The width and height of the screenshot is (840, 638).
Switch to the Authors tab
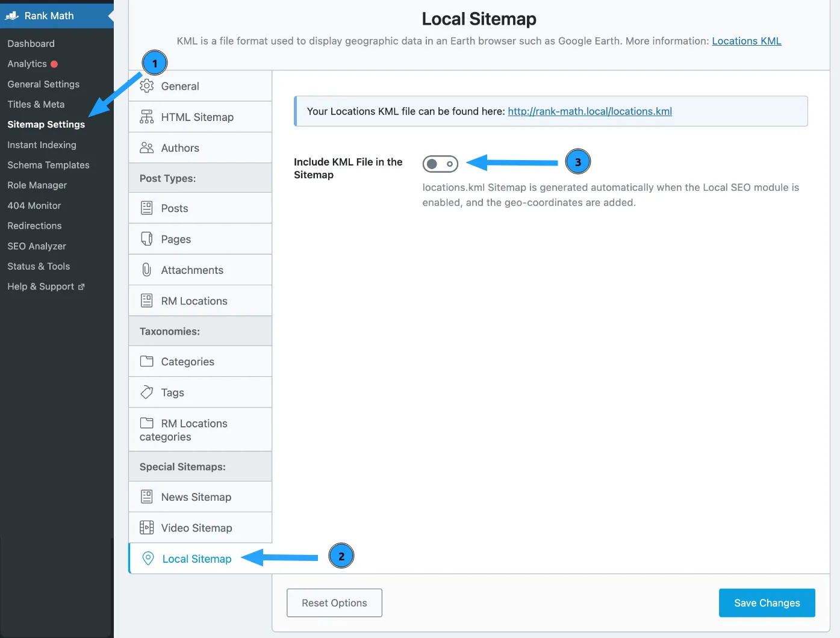click(x=200, y=147)
